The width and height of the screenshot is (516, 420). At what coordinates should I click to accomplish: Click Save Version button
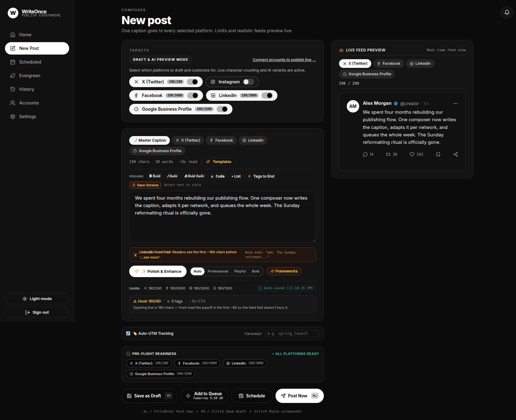(145, 185)
